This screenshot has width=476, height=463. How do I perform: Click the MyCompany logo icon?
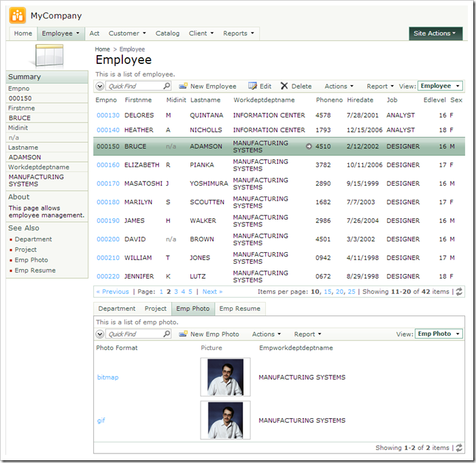pos(18,15)
